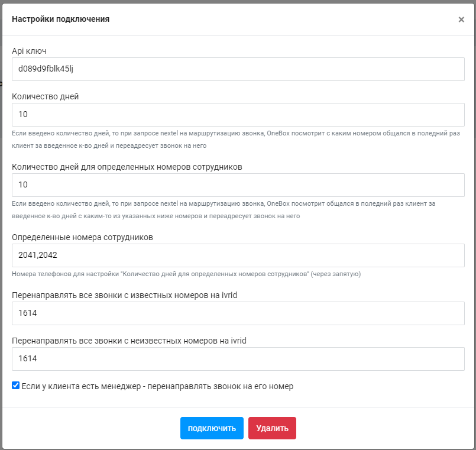476x450 pixels.
Task: Click the days field for specific employee numbers
Action: tap(238, 185)
